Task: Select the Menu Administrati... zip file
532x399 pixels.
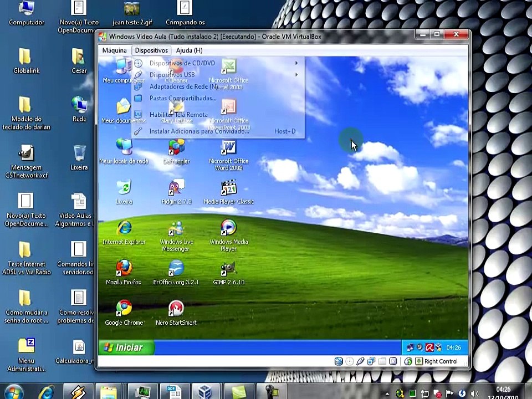Action: coord(27,355)
